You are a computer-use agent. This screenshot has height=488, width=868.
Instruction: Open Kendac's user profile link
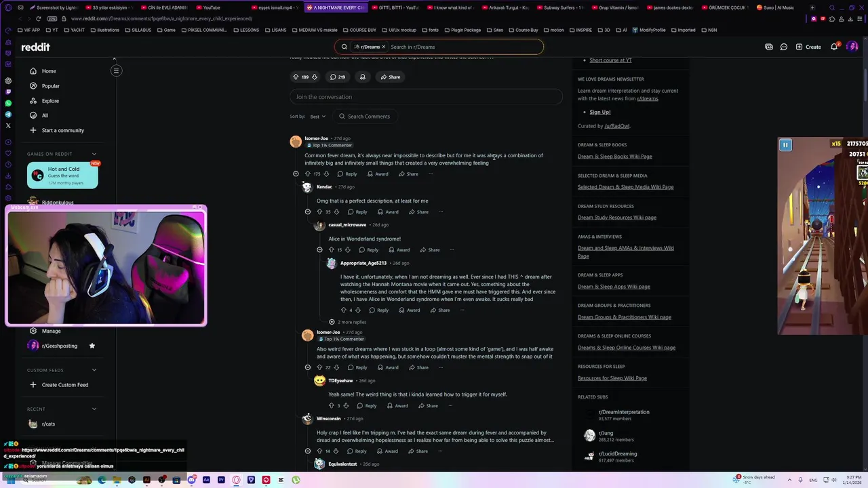(x=324, y=187)
